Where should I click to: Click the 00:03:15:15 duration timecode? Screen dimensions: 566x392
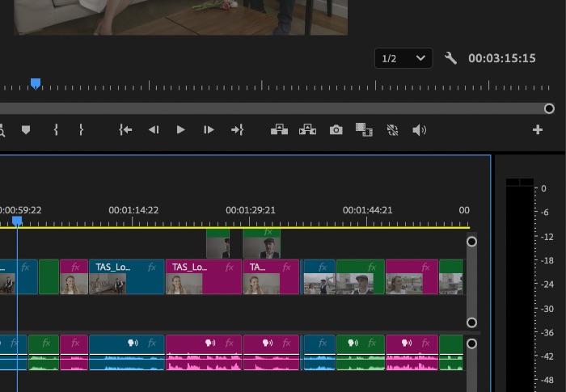tap(502, 58)
